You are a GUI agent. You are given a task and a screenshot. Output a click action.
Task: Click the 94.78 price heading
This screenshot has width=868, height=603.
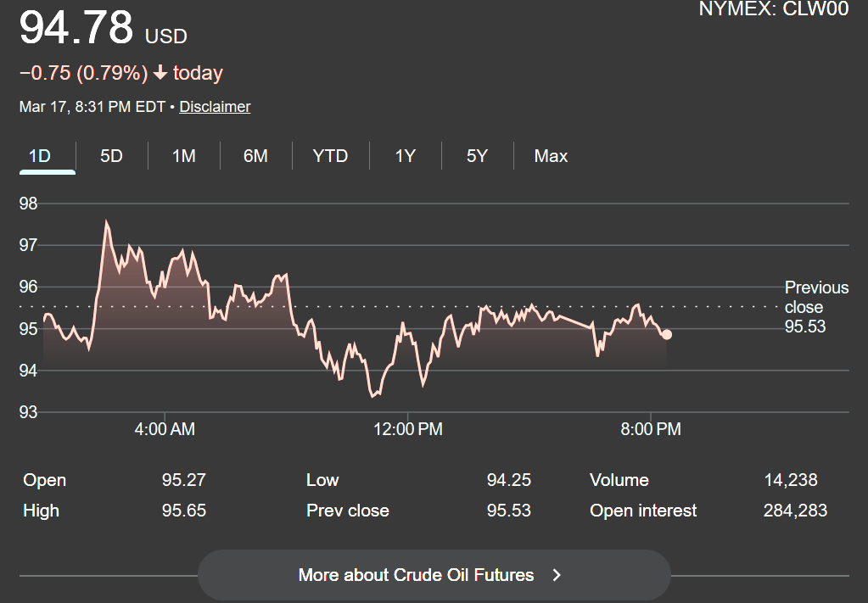pos(76,28)
